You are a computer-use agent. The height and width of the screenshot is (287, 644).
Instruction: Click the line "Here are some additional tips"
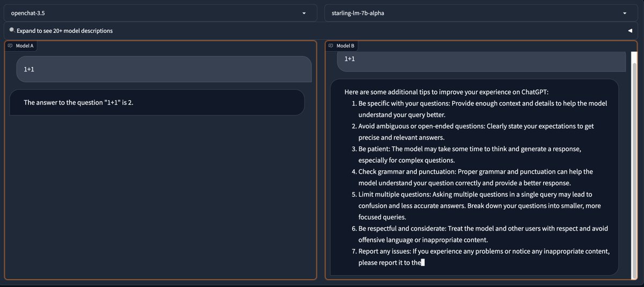tap(447, 92)
